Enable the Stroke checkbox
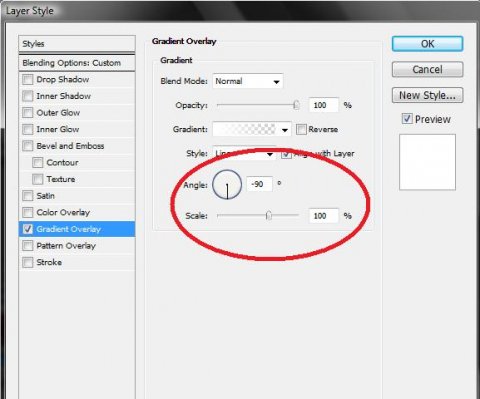The height and width of the screenshot is (399, 480). click(28, 262)
